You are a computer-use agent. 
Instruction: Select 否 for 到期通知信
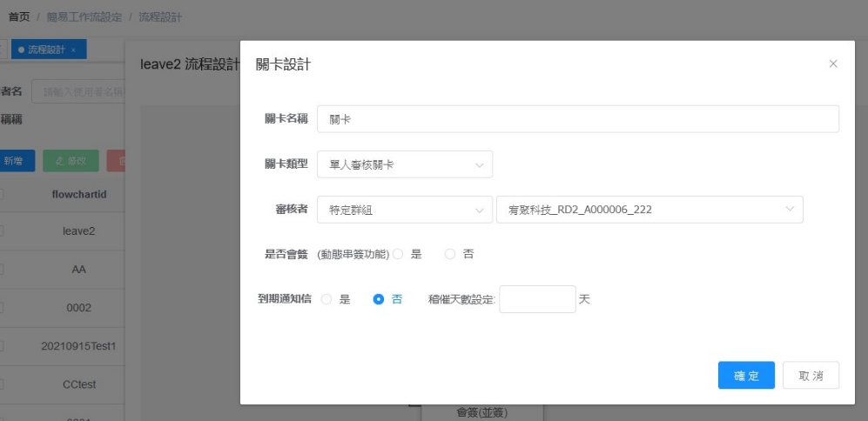[379, 299]
